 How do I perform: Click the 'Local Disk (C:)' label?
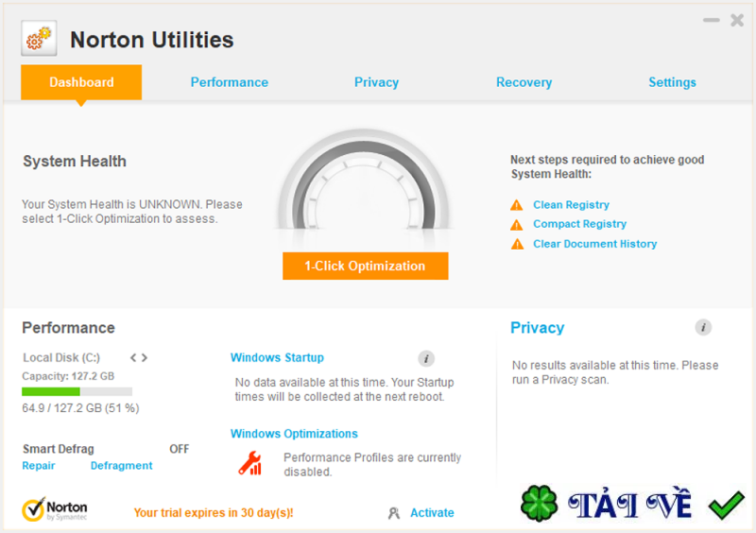coord(61,358)
